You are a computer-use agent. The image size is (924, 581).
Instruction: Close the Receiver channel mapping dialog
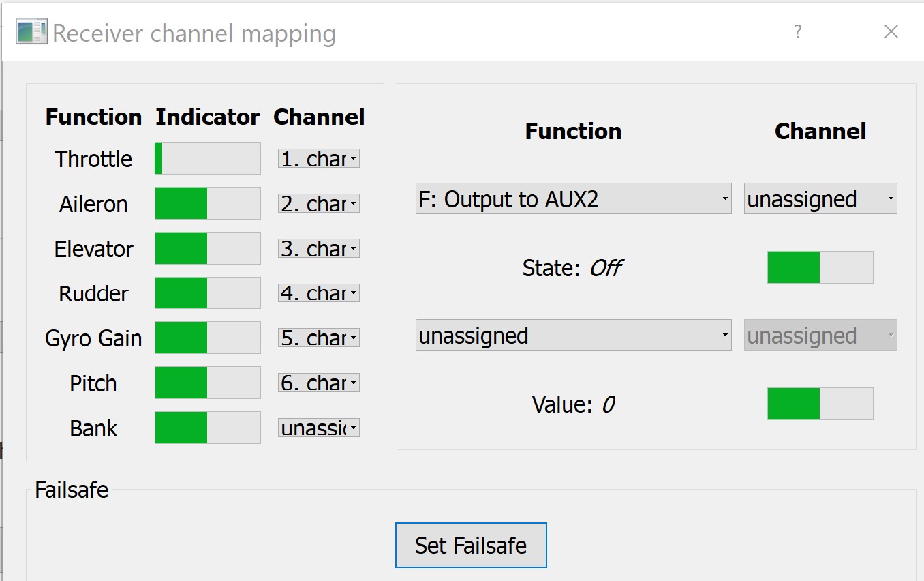891,32
